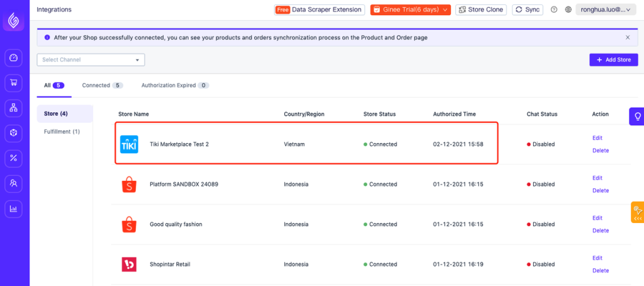This screenshot has width=644, height=286.
Task: Open the ronghua.luo account menu
Action: 606,9
